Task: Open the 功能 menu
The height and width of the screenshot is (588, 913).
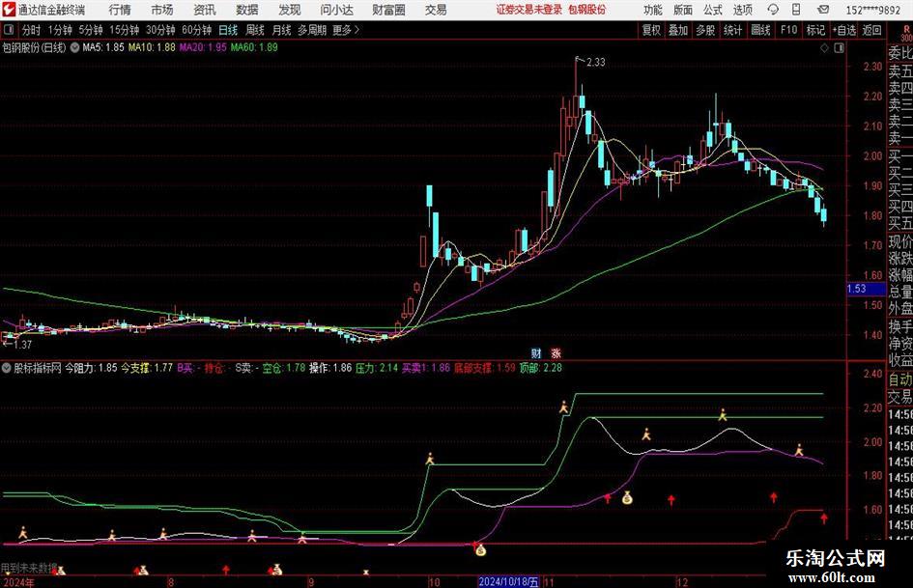Action: pyautogui.click(x=653, y=10)
